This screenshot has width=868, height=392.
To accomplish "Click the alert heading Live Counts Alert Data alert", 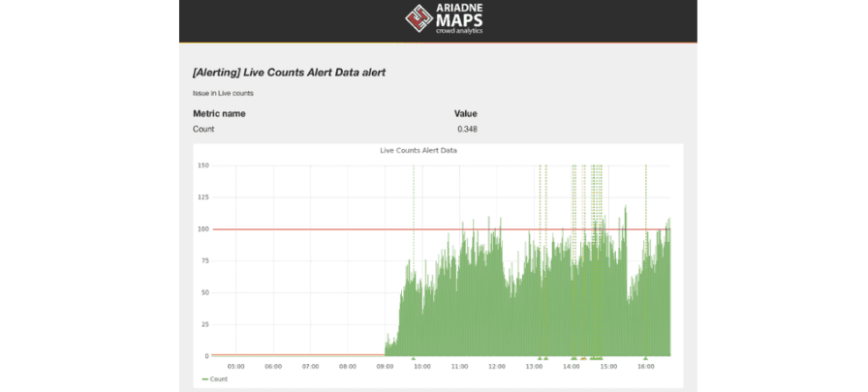I will click(x=289, y=73).
